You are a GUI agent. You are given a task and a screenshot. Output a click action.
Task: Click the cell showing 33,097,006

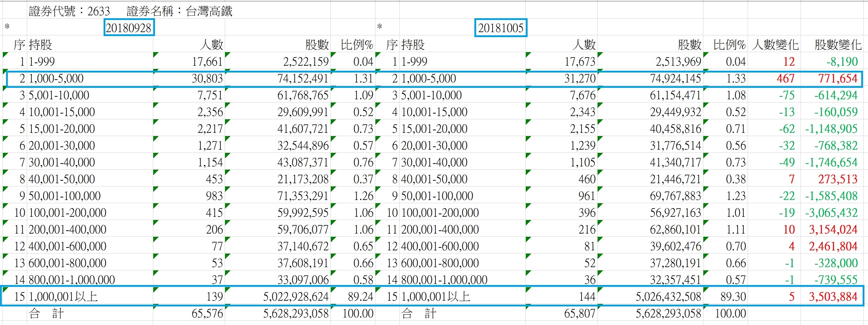pos(303,280)
